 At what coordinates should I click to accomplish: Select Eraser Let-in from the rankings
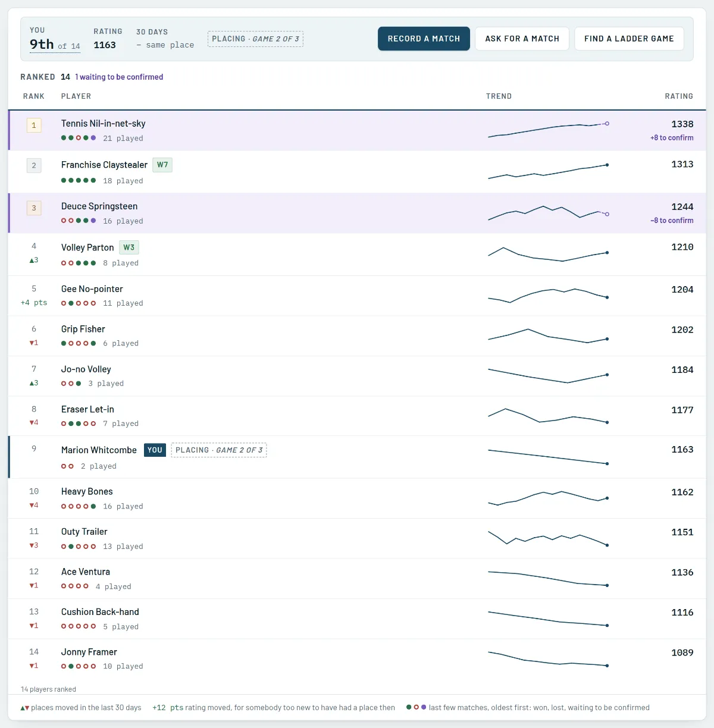[x=87, y=409]
